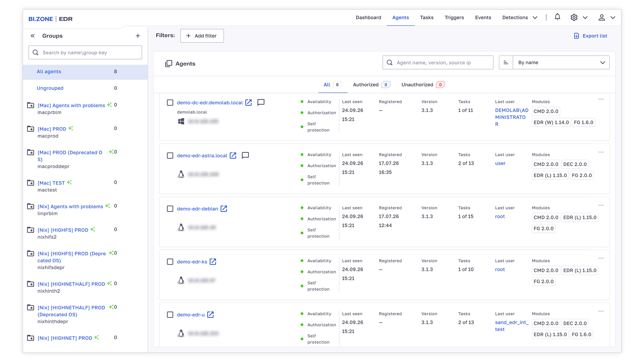Open external link icon for demo-edr-u
Image resolution: width=644 pixels, height=362 pixels.
(211, 315)
